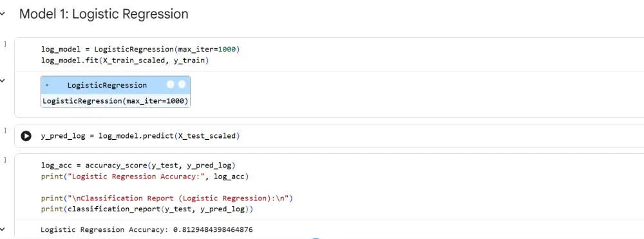Click the print(classification_report(y_test, y_pred_log)) line
Image resolution: width=644 pixels, height=239 pixels.
(147, 209)
